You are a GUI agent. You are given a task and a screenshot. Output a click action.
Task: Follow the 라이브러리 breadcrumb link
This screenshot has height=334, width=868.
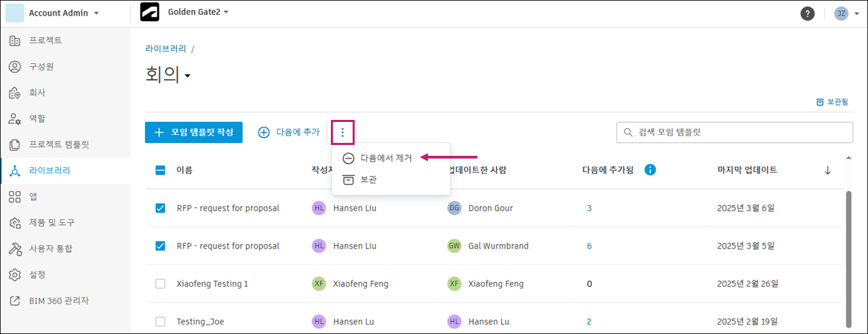point(165,49)
